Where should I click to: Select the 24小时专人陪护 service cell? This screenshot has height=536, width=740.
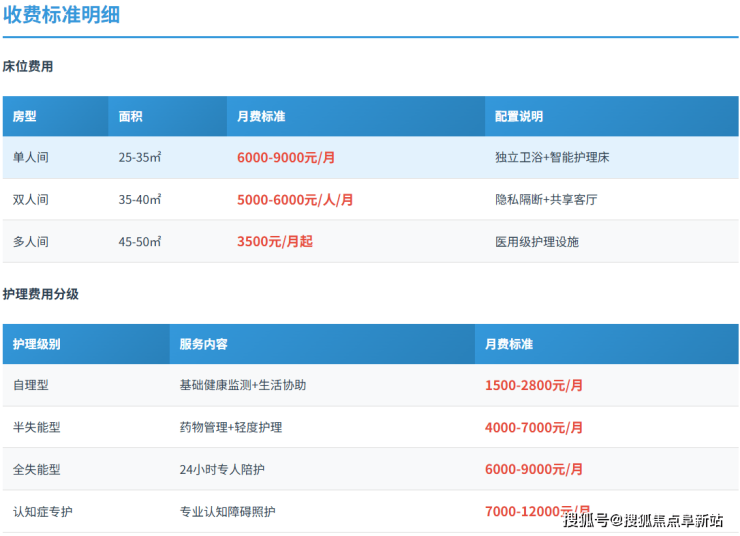pyautogui.click(x=222, y=469)
